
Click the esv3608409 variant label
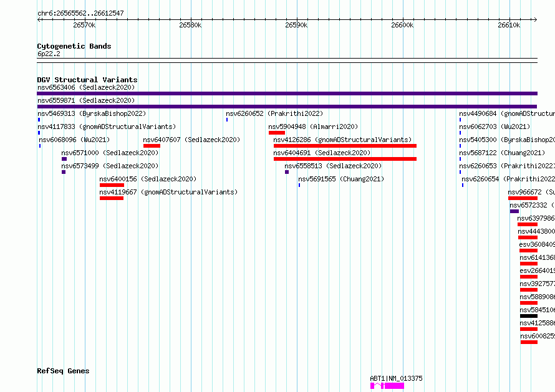pyautogui.click(x=537, y=244)
